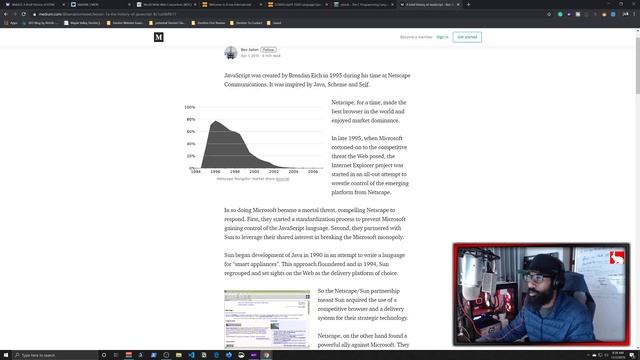Click the taskbar clock and date
This screenshot has height=360, width=640.
tap(618, 355)
